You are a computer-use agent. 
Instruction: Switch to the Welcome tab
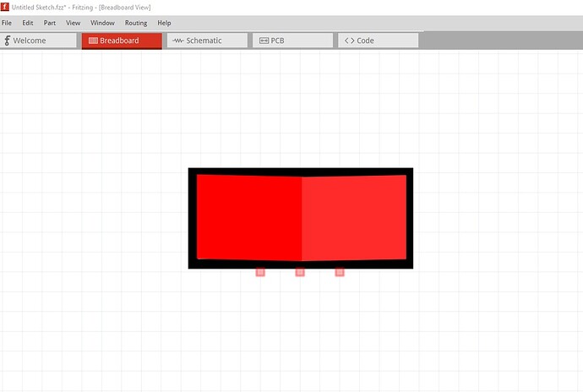coord(38,41)
